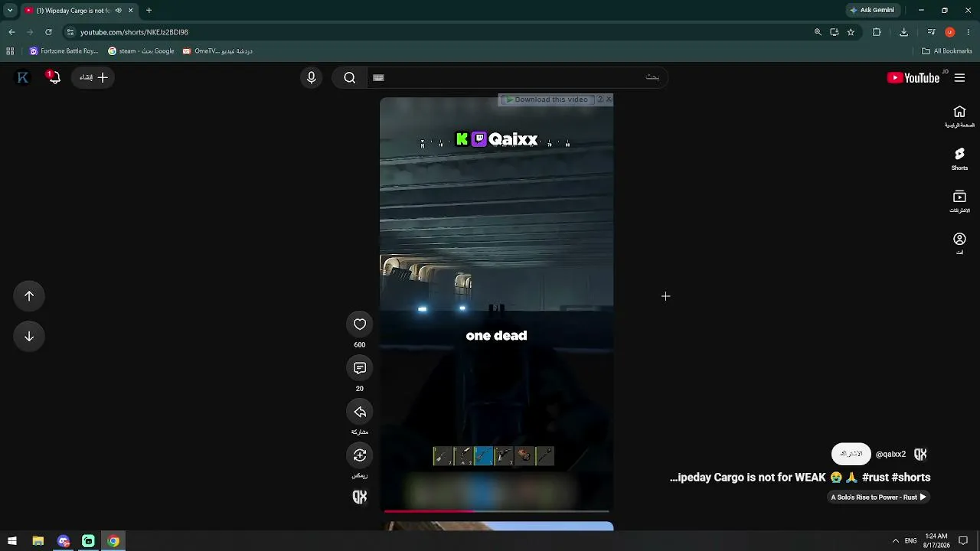Bookmark this page with the star icon
The width and height of the screenshot is (980, 551).
pyautogui.click(x=851, y=32)
